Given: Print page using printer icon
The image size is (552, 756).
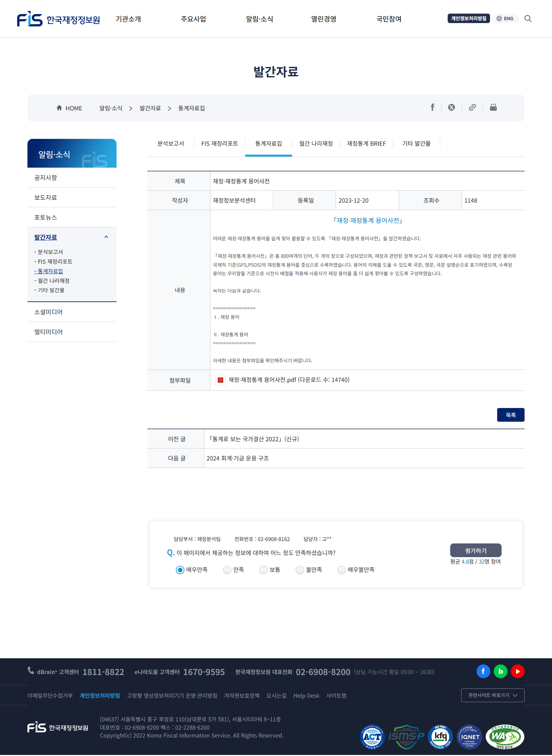Looking at the screenshot, I should pos(493,108).
